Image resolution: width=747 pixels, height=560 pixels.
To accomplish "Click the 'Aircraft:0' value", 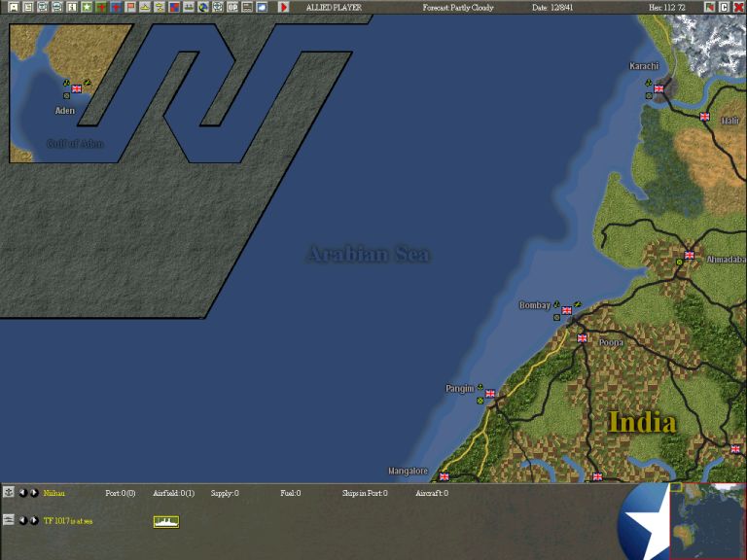I will (x=432, y=493).
